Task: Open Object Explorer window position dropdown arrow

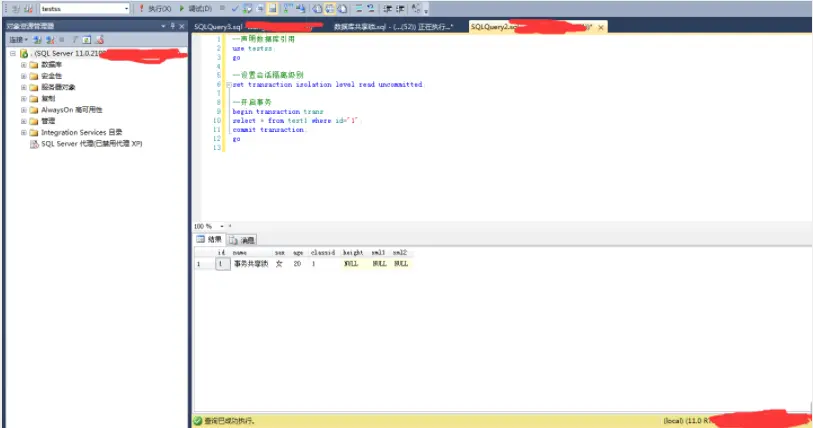Action: [163, 26]
